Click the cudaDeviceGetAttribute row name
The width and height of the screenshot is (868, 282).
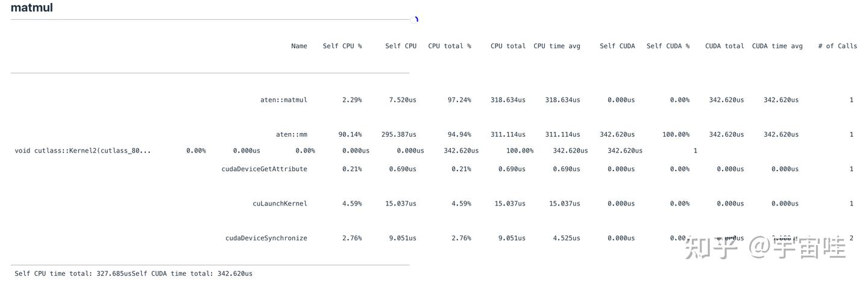pos(264,169)
